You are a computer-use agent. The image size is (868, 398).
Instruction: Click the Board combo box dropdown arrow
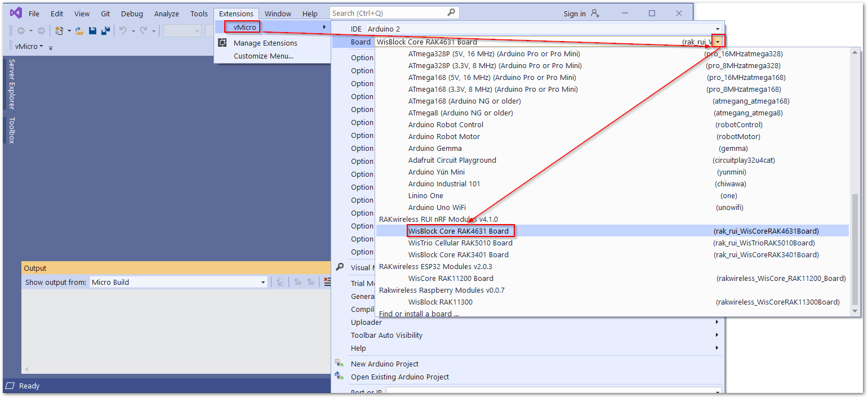tap(718, 42)
